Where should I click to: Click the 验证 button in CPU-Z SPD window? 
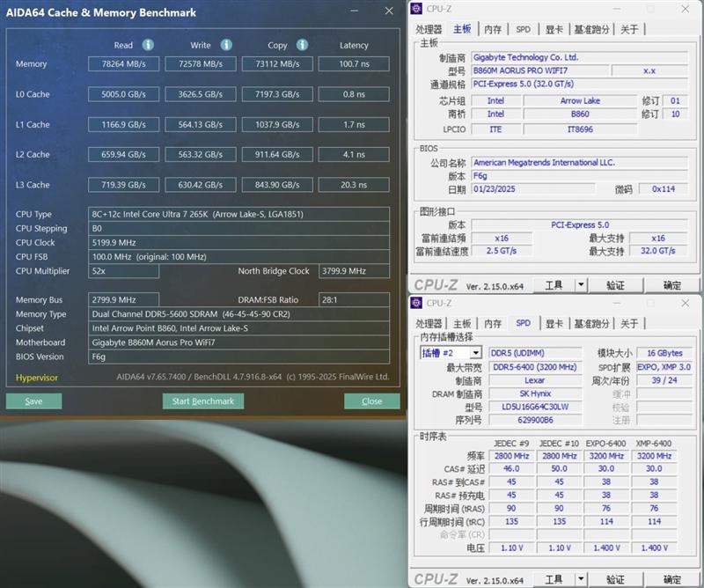pos(615,579)
